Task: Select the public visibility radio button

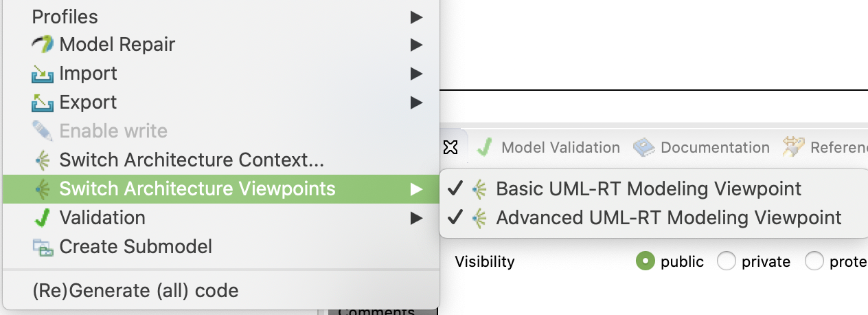Action: 645,261
